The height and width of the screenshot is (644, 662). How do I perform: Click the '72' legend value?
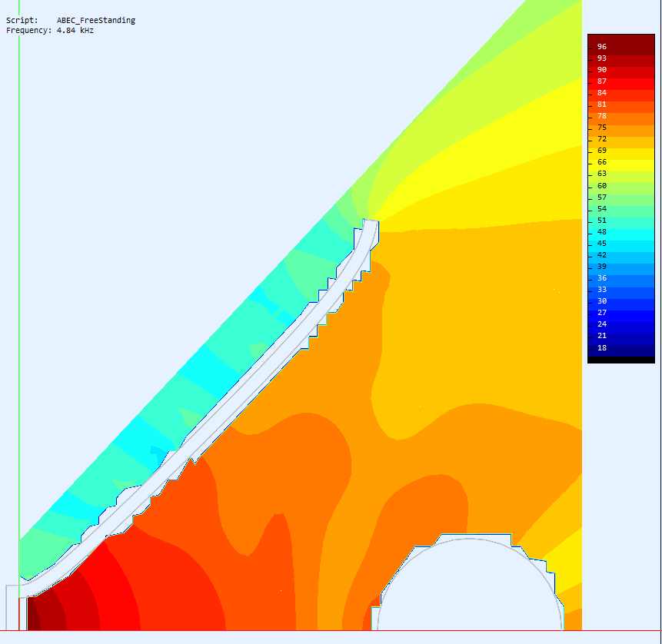tap(602, 139)
